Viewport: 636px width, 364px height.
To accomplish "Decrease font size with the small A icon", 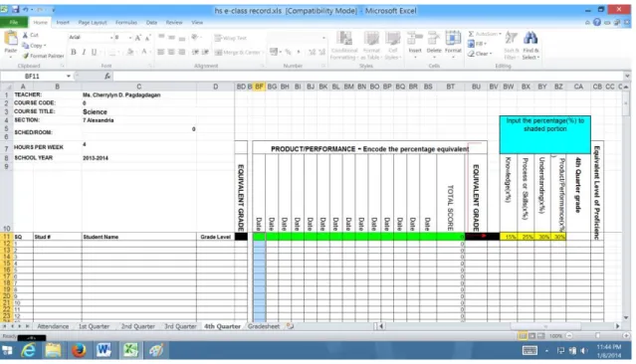I will (x=147, y=38).
